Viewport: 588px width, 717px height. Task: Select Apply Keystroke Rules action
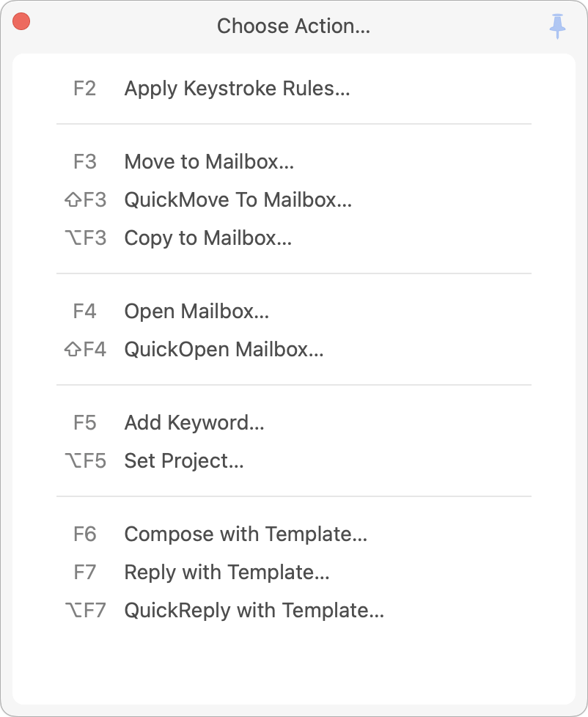coord(237,89)
